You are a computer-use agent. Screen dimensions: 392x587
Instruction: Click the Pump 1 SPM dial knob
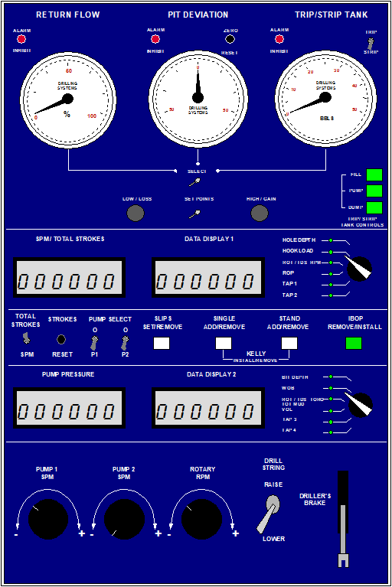click(x=48, y=519)
